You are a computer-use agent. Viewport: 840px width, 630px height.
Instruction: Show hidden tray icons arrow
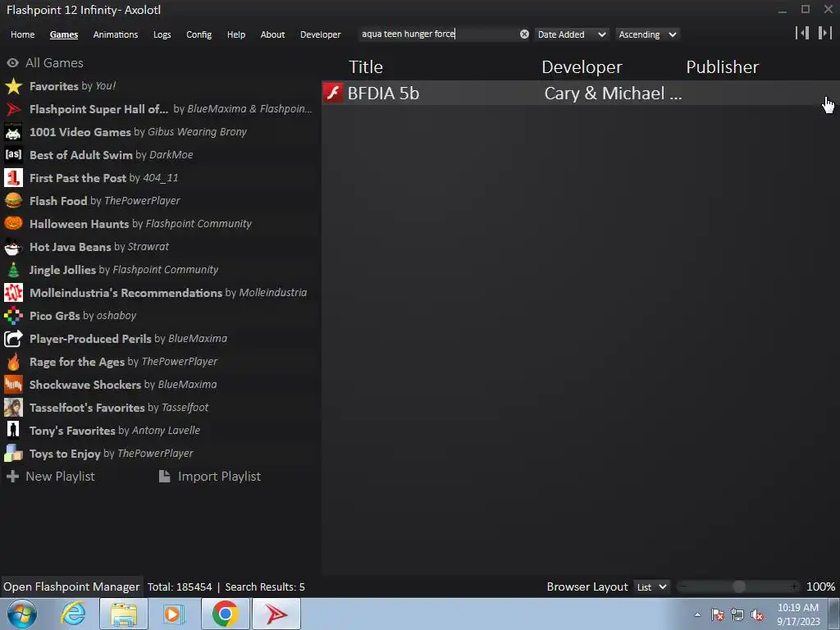[697, 614]
